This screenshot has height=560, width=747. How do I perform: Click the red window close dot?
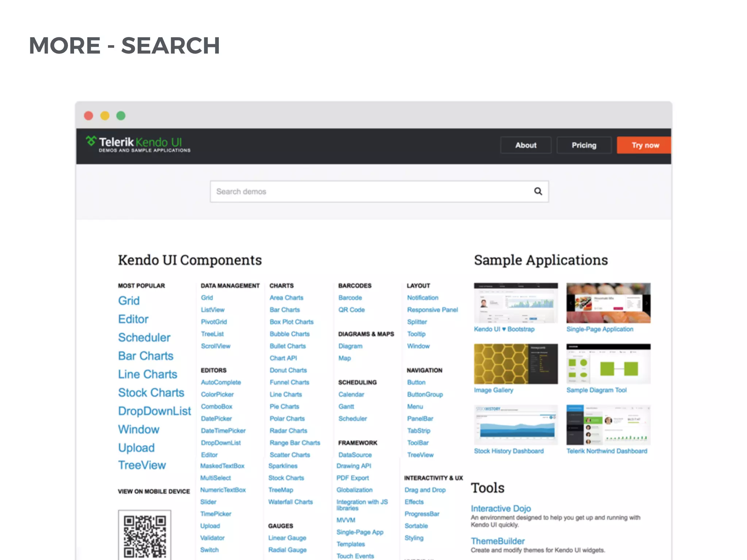(89, 116)
